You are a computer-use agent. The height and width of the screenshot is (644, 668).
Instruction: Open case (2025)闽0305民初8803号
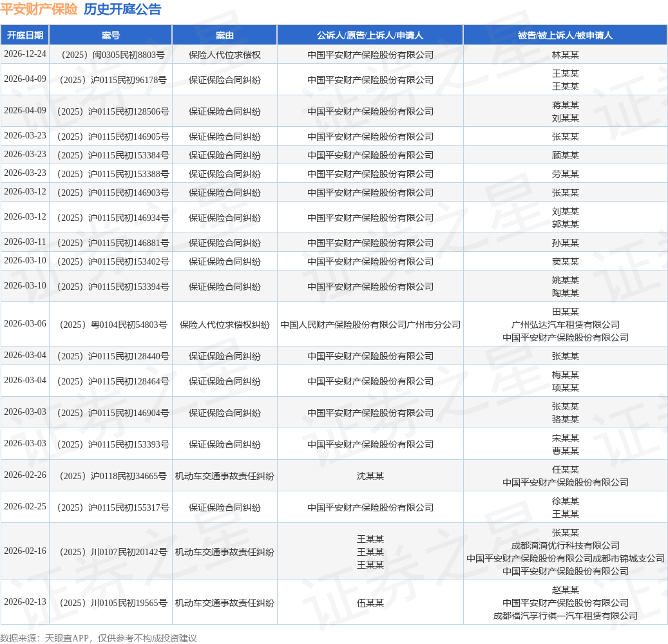111,55
